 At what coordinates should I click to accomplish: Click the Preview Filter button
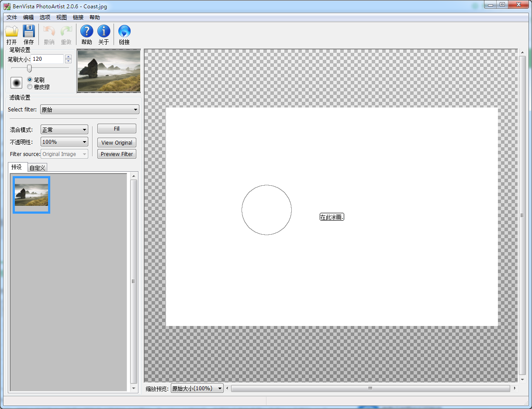117,154
